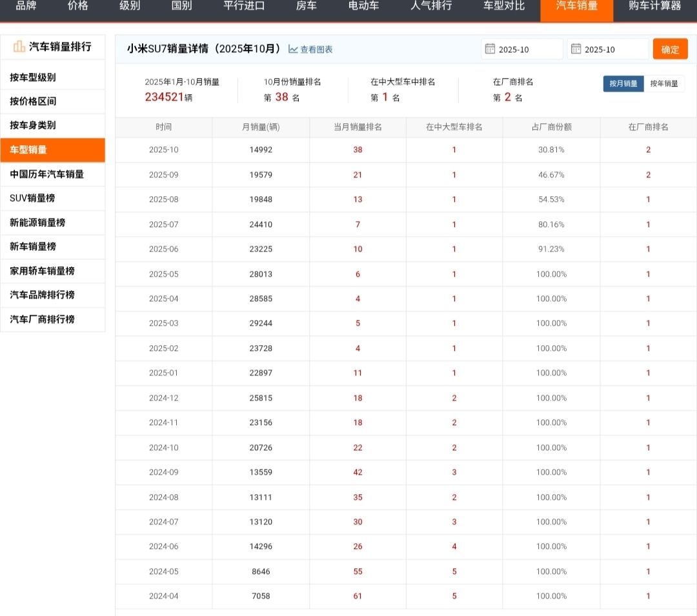This screenshot has height=616, width=697.
Task: Open the 查看图表 chart link
Action: [316, 49]
